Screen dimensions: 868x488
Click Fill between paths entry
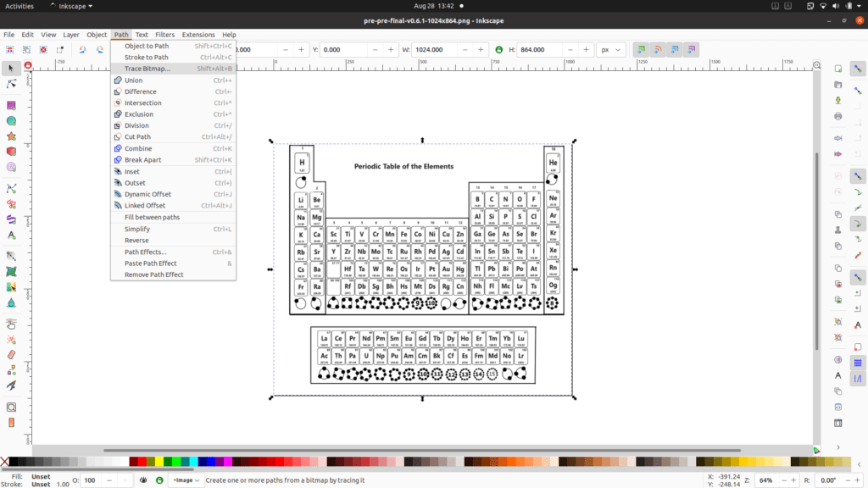point(173,218)
